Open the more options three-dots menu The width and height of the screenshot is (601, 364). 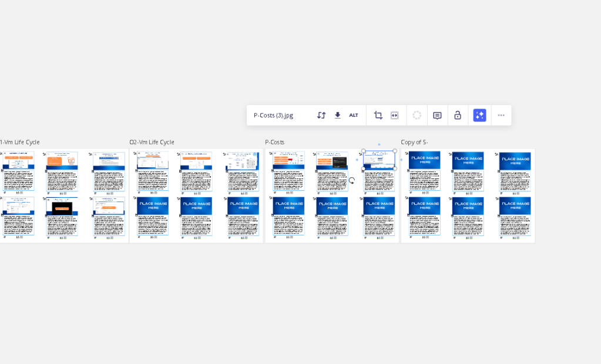(501, 115)
